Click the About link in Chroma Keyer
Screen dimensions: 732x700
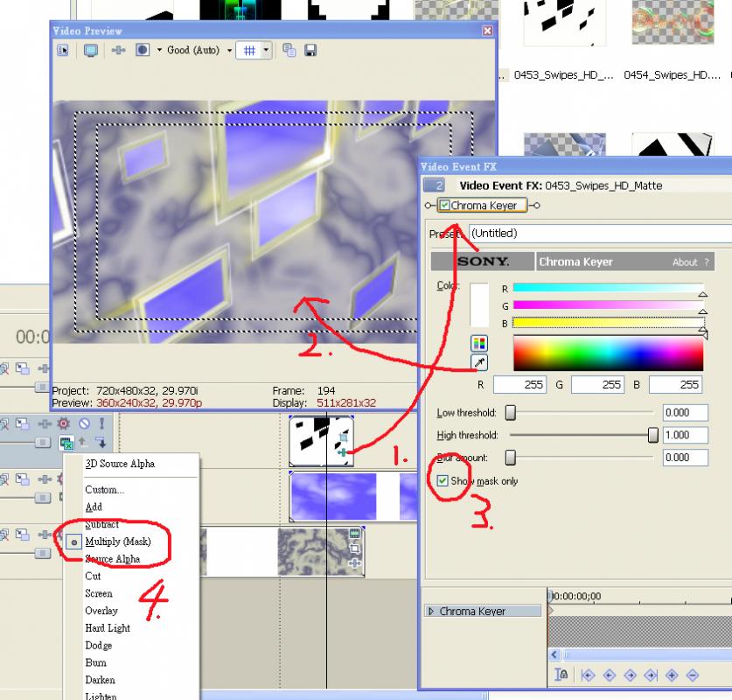(x=685, y=262)
